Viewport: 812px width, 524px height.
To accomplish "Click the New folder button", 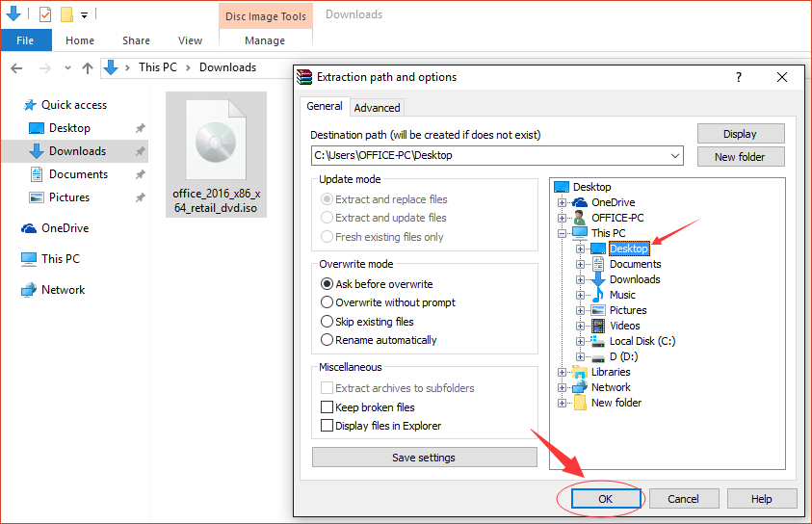I will [x=740, y=157].
